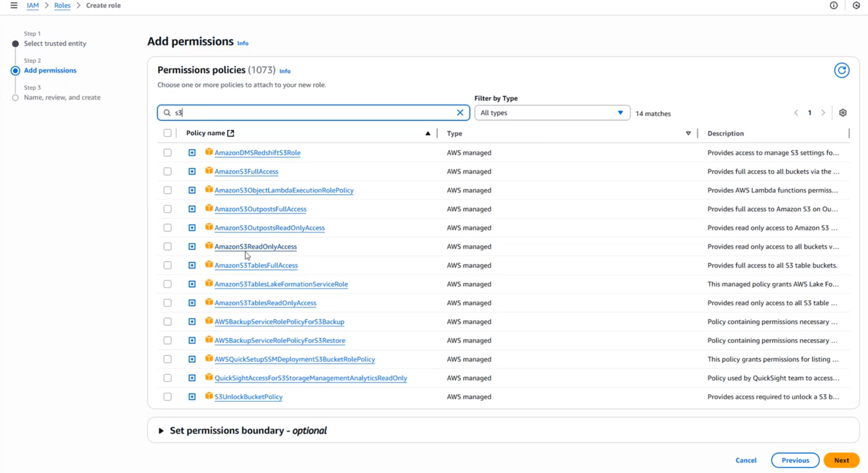
Task: Click the Description column header
Action: [x=725, y=134]
